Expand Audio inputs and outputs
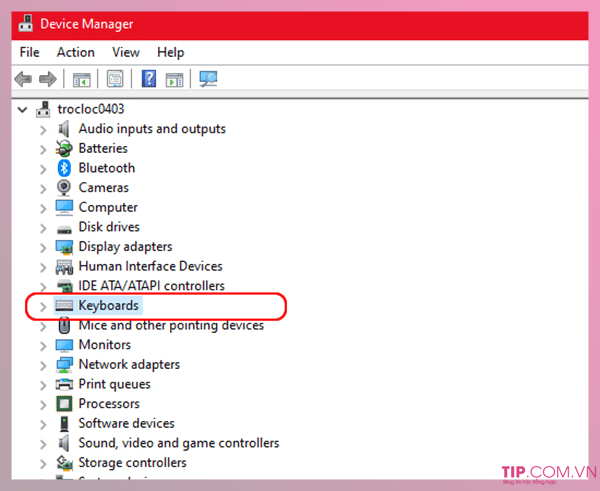Screen dimensions: 600x491 [43, 130]
